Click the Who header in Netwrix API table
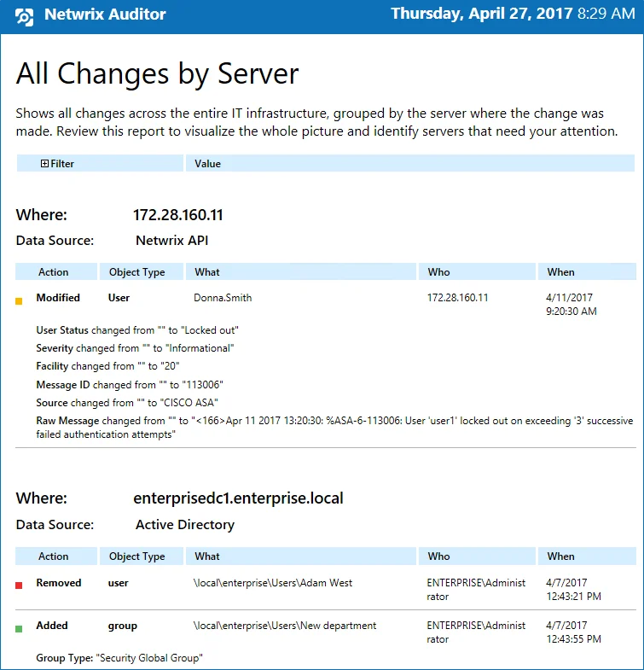Screen dimensions: 644x670 (x=477, y=271)
